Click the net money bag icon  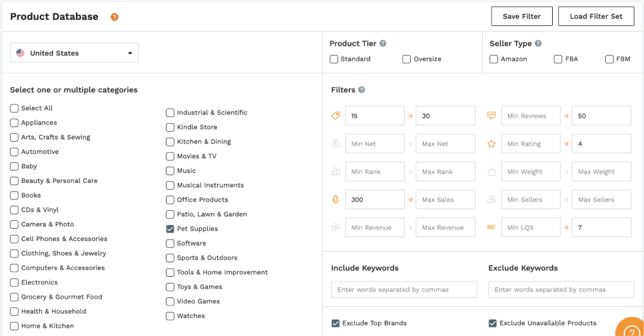pyautogui.click(x=336, y=144)
